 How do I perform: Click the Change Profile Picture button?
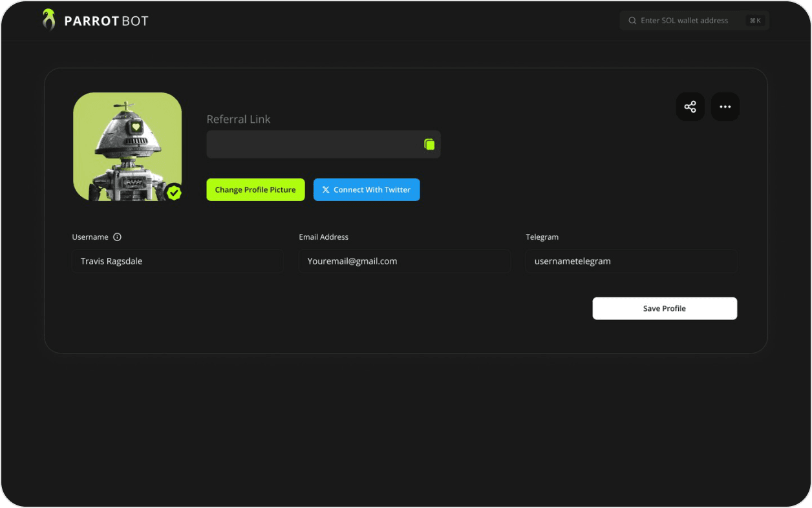tap(255, 190)
